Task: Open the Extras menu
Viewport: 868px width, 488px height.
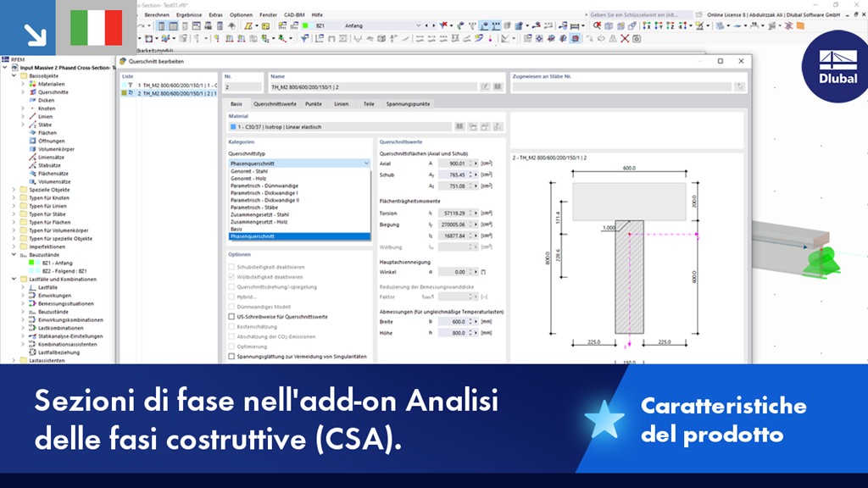Action: pyautogui.click(x=216, y=14)
